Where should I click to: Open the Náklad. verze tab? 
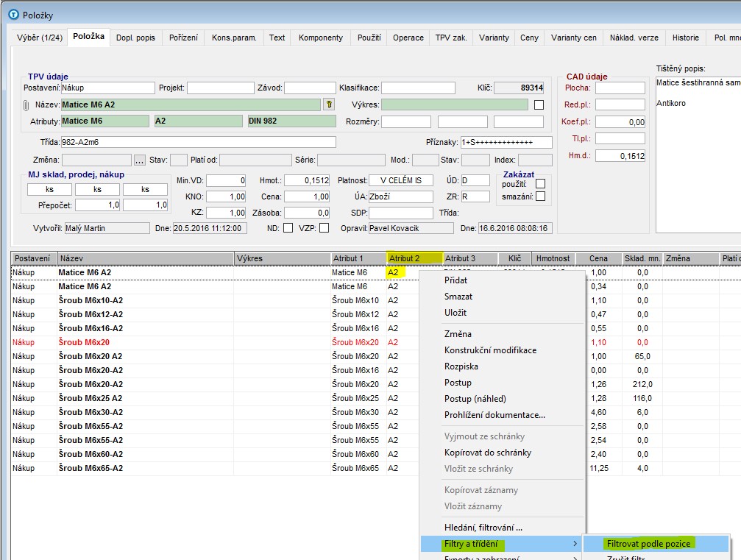pos(634,38)
